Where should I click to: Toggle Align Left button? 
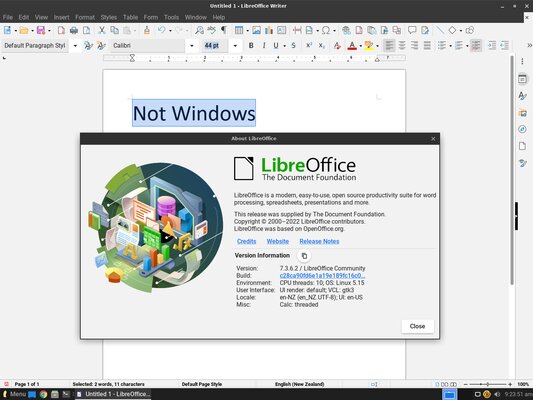pyautogui.click(x=389, y=46)
